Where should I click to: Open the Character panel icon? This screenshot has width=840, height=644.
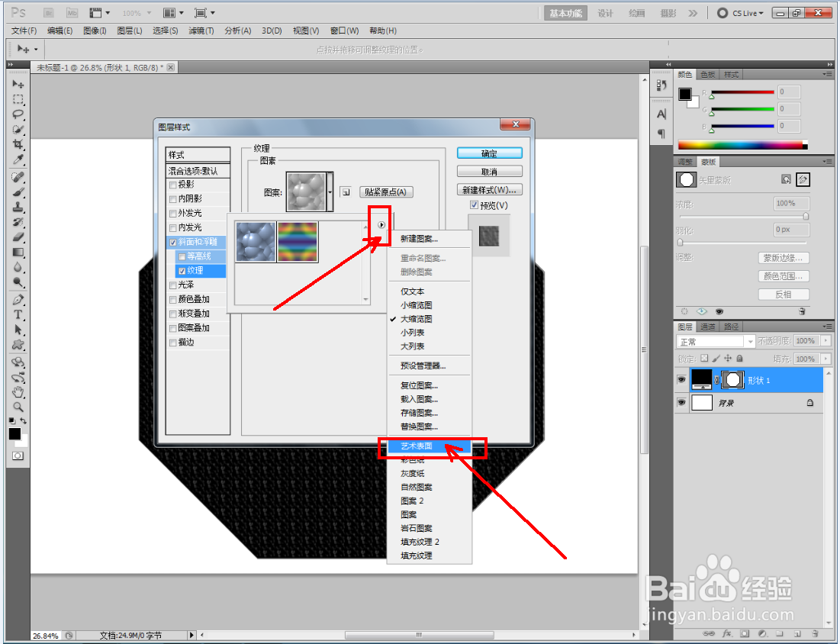[661, 114]
